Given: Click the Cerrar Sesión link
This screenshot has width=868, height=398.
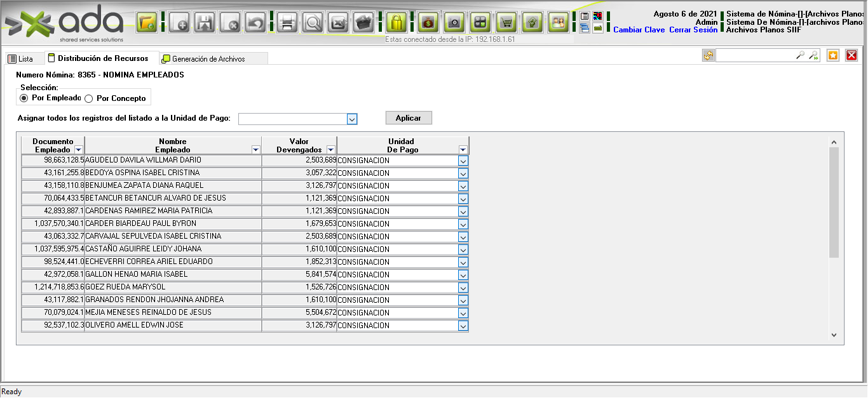Looking at the screenshot, I should (x=693, y=30).
